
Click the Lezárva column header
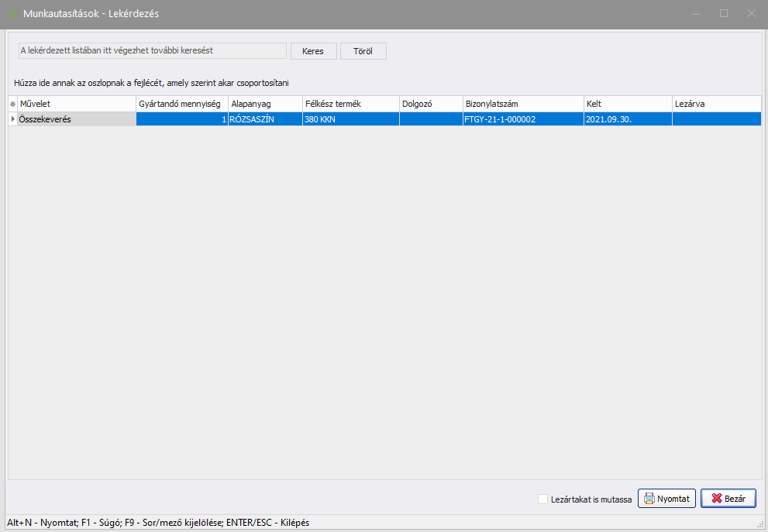pyautogui.click(x=715, y=104)
